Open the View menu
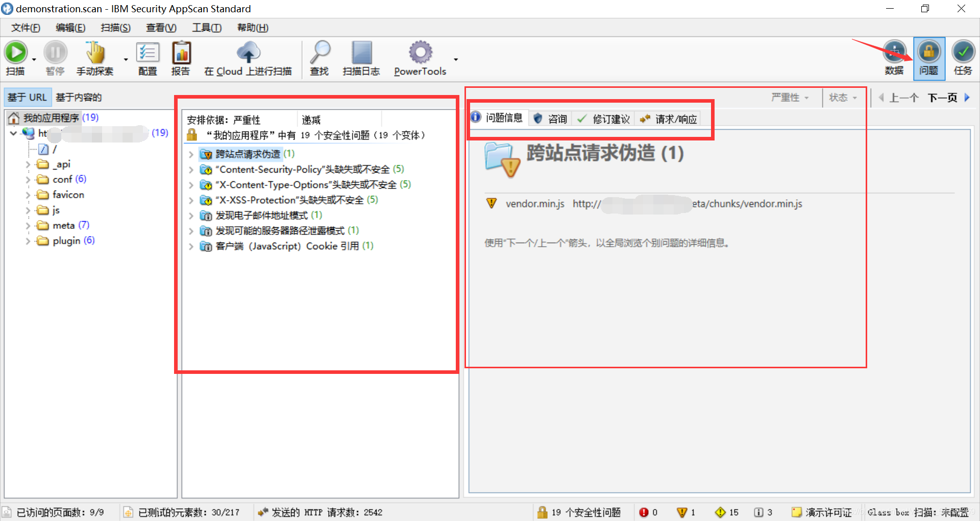The width and height of the screenshot is (980, 521). coord(161,28)
